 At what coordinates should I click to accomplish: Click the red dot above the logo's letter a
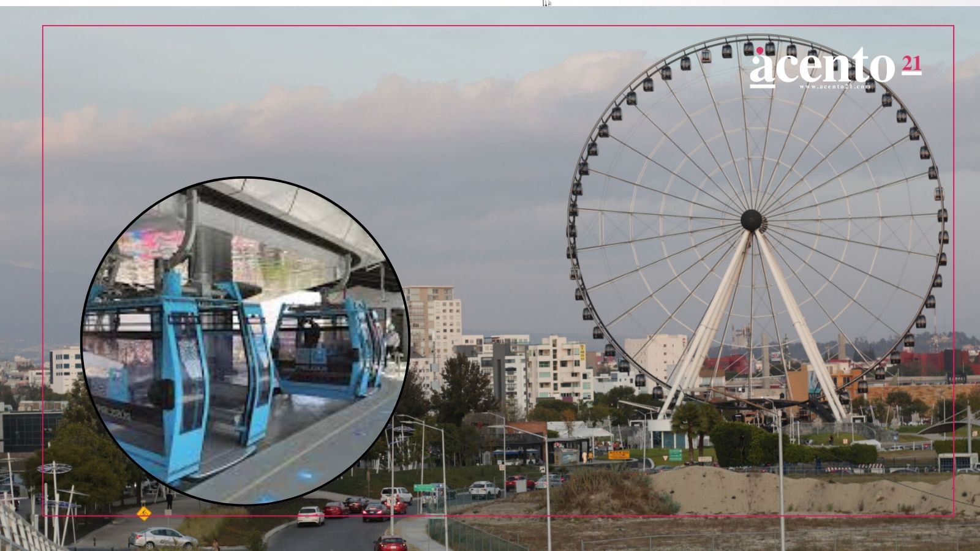759,51
